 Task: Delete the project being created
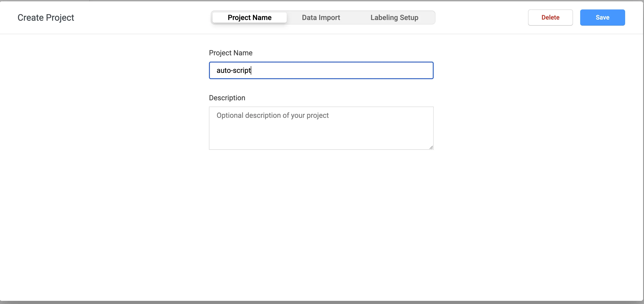pyautogui.click(x=550, y=18)
